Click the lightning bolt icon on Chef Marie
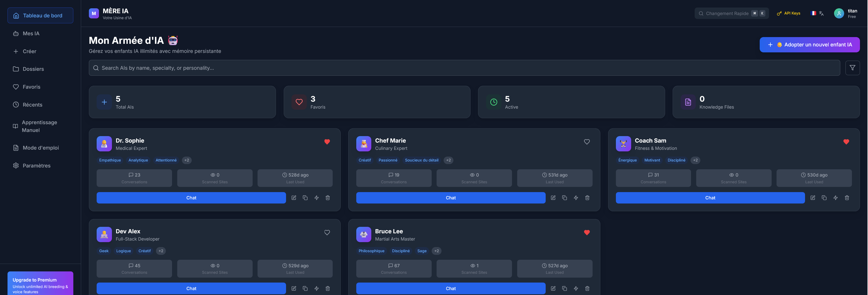 pyautogui.click(x=576, y=198)
